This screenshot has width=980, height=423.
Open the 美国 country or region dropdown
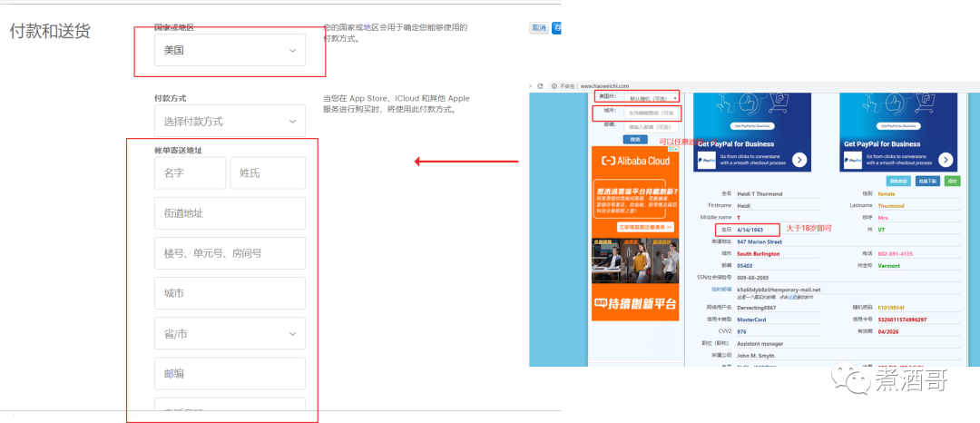click(229, 51)
